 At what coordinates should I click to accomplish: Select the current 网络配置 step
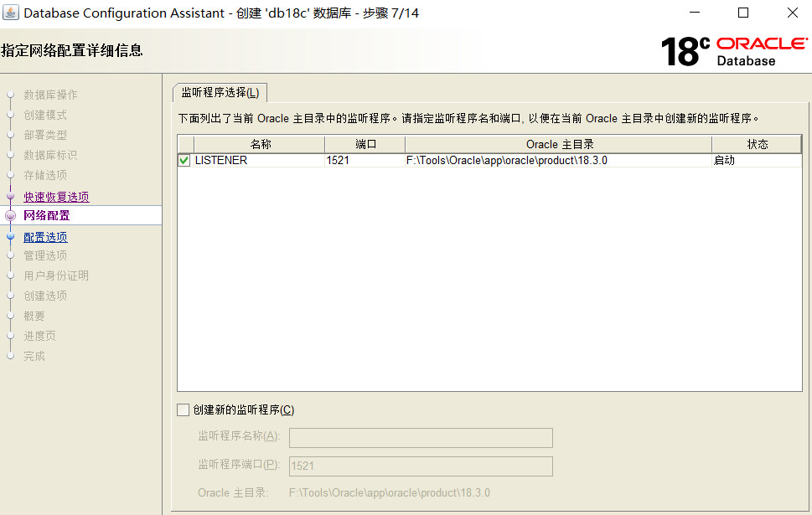47,215
